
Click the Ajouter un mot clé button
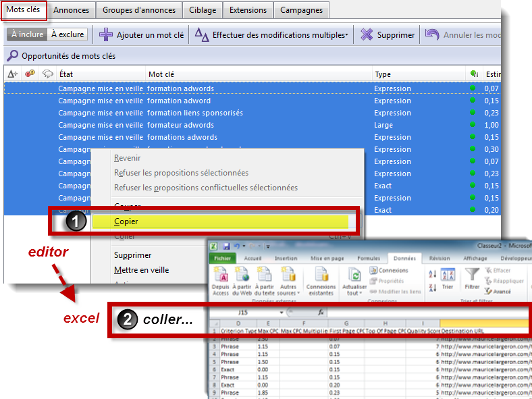click(142, 34)
